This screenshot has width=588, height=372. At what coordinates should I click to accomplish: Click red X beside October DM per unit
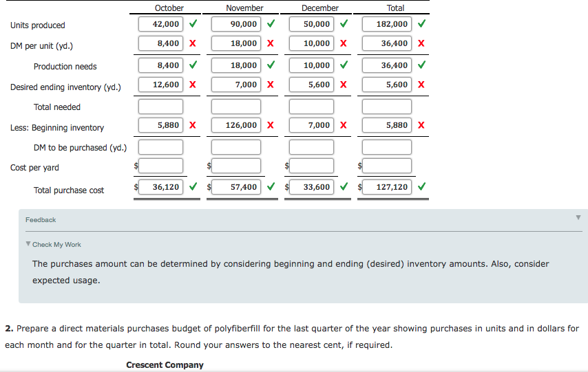[193, 43]
